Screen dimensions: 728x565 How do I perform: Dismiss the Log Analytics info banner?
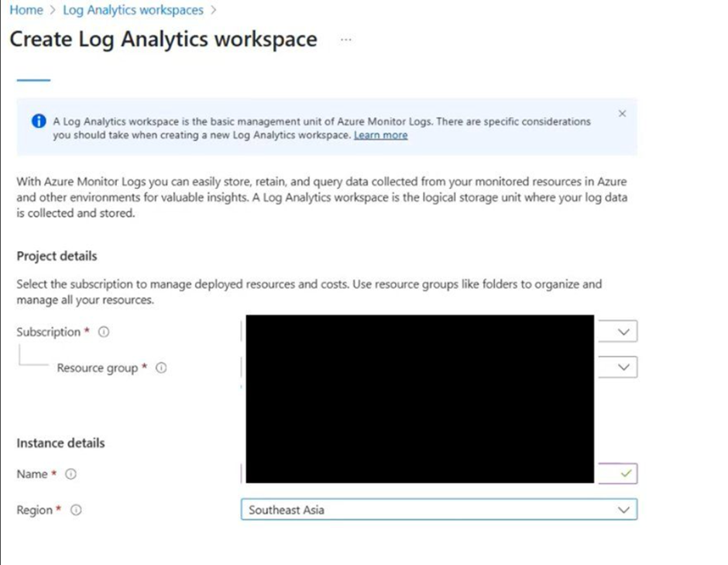(622, 113)
